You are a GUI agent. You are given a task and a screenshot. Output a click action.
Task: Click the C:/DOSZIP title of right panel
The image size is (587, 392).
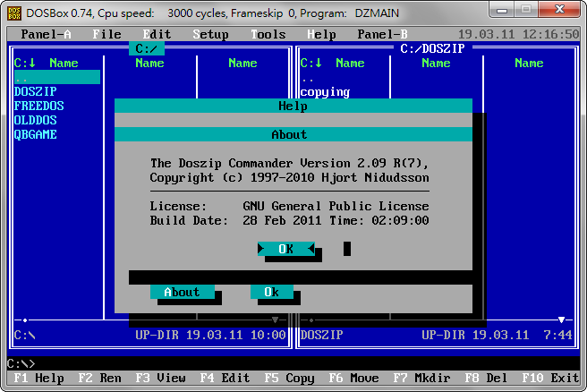coord(432,48)
